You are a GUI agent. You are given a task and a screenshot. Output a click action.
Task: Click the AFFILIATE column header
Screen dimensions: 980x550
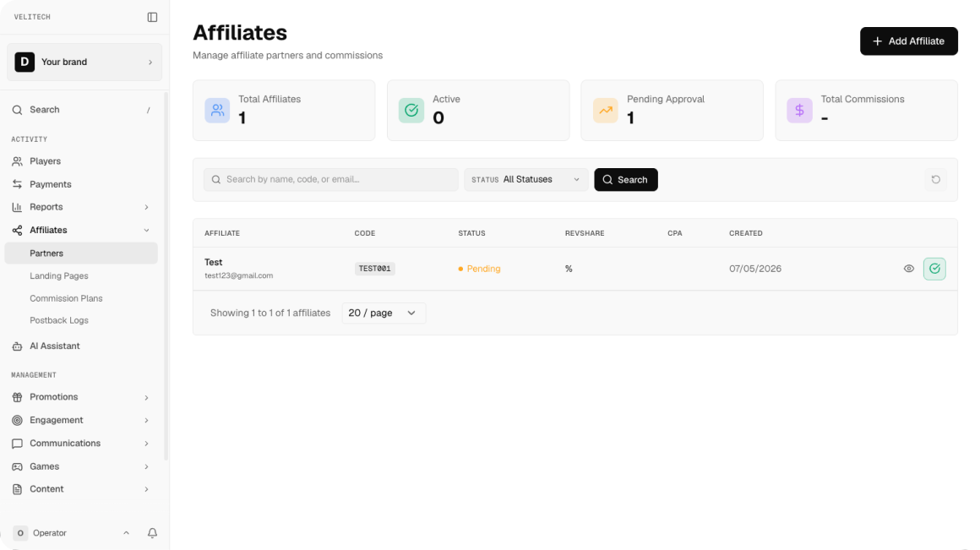(222, 233)
